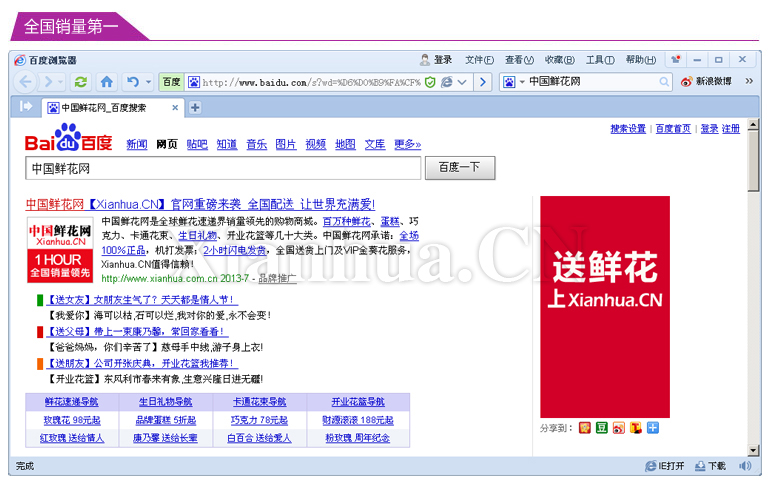Click the green security shield in address bar
The height and width of the screenshot is (480, 770).
click(x=430, y=82)
